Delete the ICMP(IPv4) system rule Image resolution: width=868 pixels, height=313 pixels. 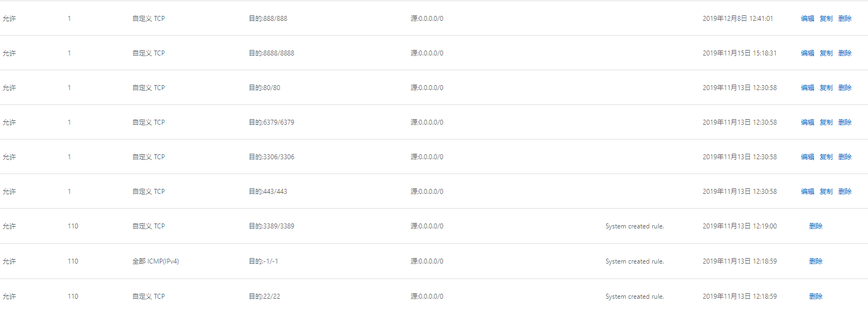(815, 261)
